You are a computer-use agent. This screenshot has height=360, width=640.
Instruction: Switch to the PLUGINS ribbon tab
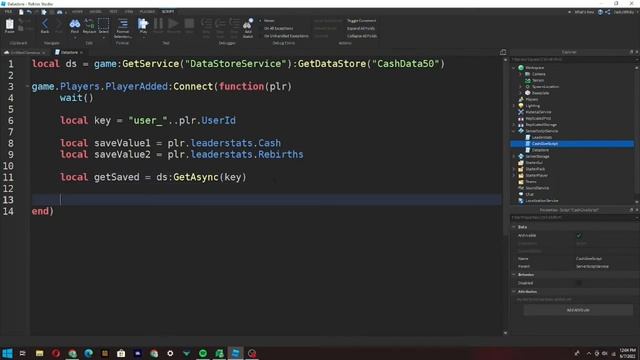(147, 12)
